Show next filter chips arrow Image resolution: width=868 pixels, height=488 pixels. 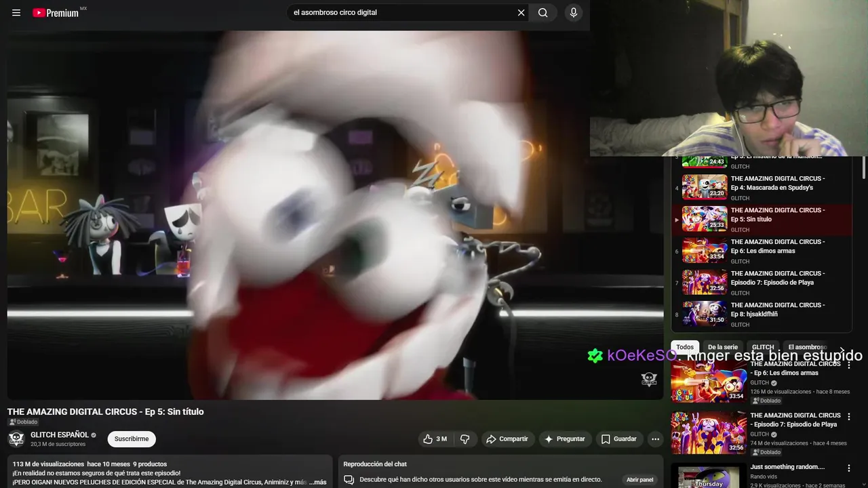[843, 349]
